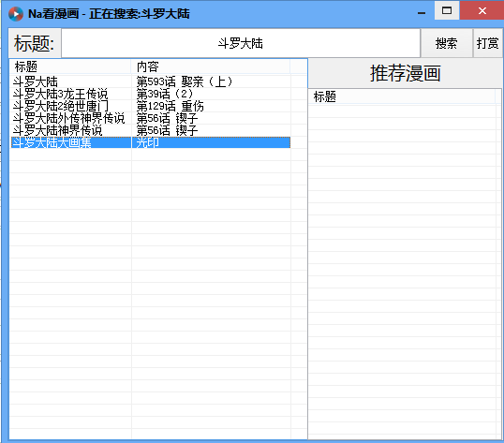Click the 第593话 娶亲（上） cell
Screen dimensions: 504x443
(x=185, y=81)
